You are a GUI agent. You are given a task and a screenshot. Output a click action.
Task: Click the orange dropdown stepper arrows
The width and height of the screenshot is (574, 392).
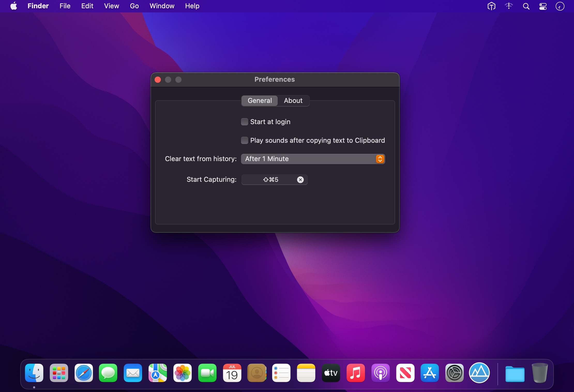tap(380, 159)
